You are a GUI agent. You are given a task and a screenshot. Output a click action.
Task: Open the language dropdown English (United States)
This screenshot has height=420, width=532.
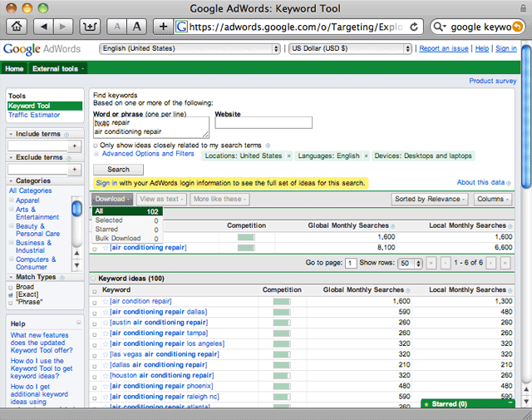pyautogui.click(x=190, y=48)
